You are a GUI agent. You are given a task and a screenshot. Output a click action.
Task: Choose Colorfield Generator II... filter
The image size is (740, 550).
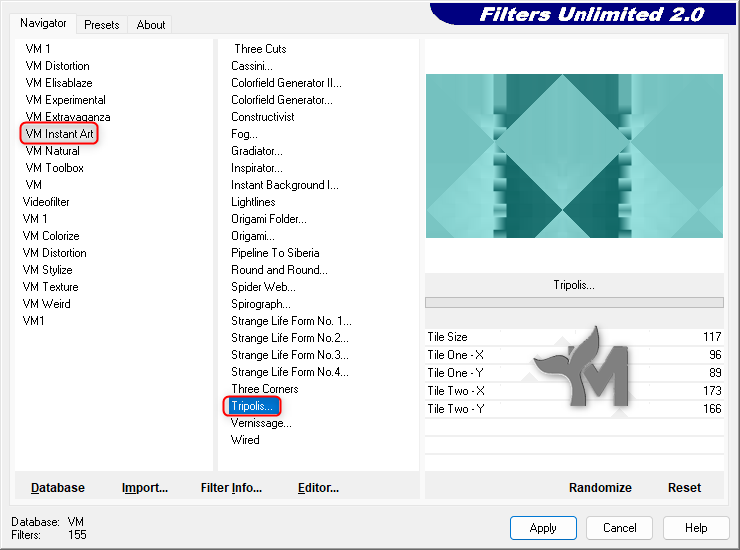(286, 83)
